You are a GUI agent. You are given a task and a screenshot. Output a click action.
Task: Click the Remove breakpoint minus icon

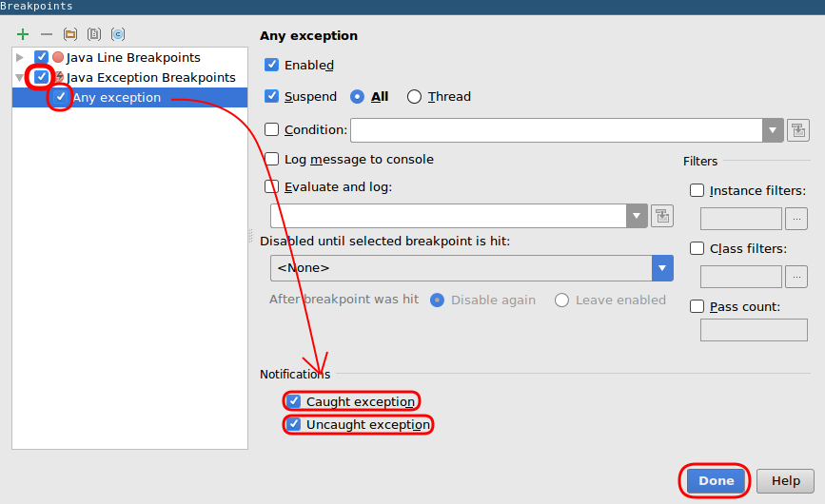tap(46, 34)
